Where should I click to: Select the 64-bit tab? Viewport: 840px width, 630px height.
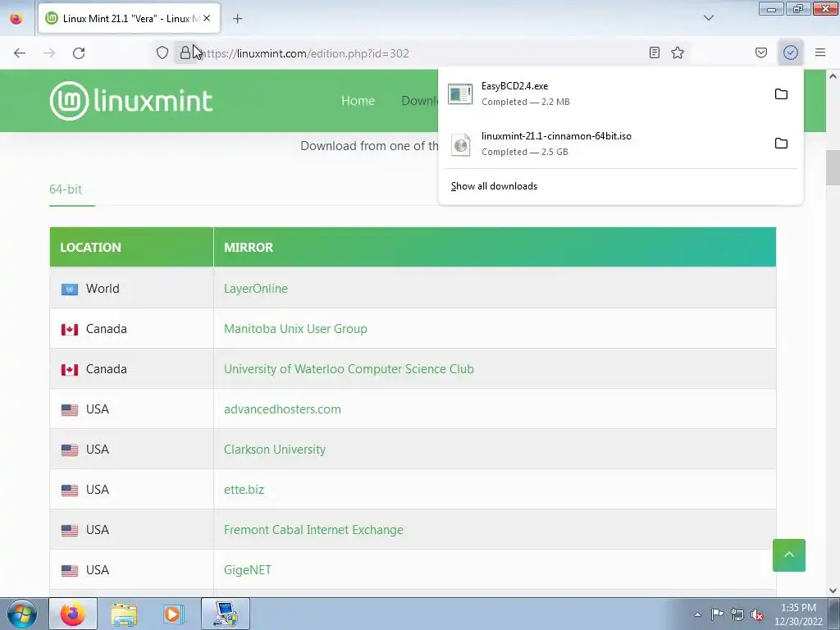pos(66,189)
